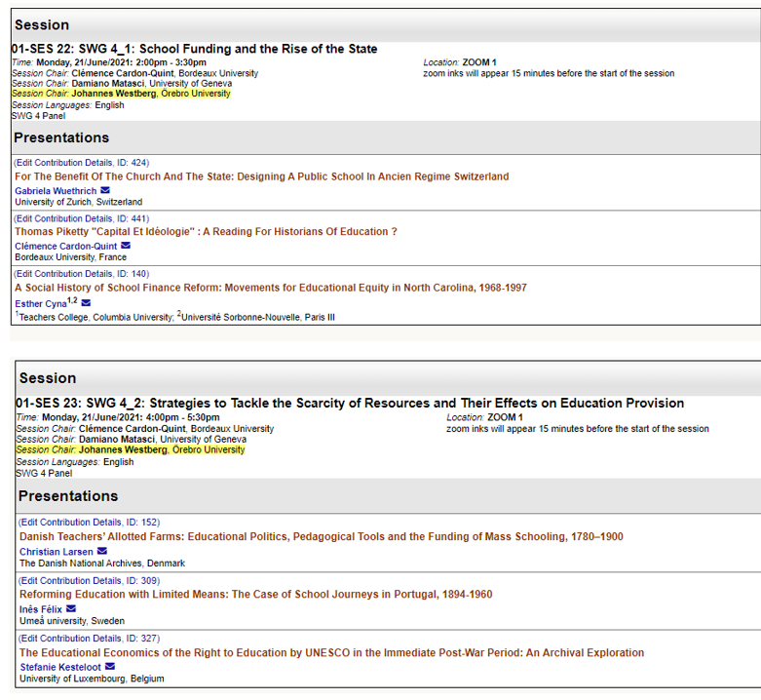Open the North Carolina School Finance Reform presentation
The height and width of the screenshot is (700, 761).
[270, 288]
